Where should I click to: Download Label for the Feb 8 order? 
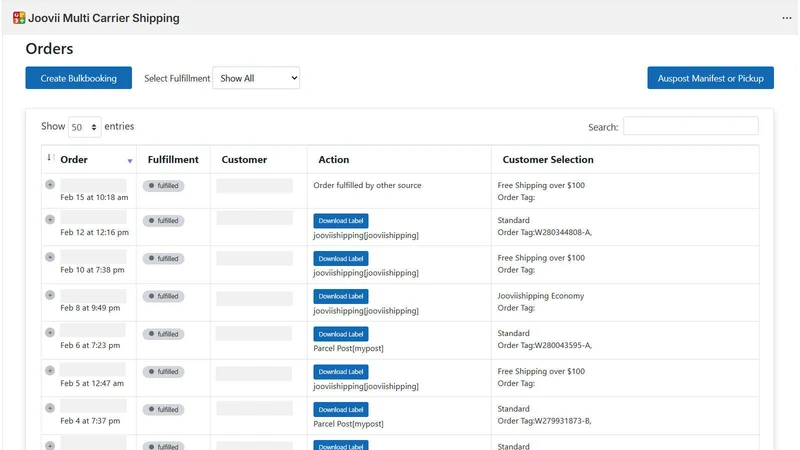[x=341, y=296]
